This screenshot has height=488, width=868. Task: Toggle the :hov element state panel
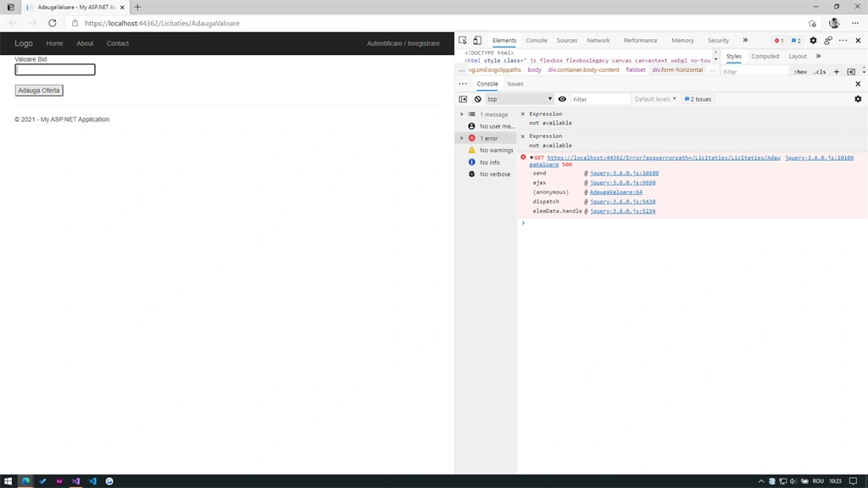pos(800,71)
